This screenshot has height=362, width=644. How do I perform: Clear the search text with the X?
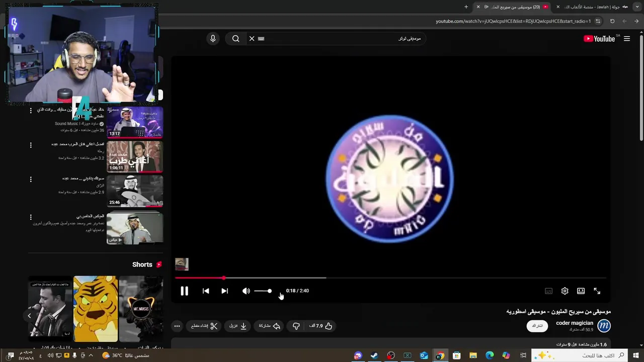(x=252, y=39)
